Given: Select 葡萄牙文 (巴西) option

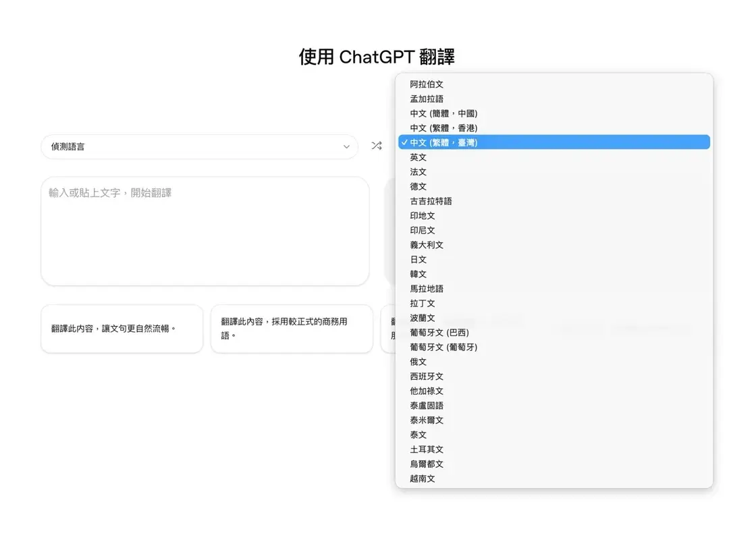Looking at the screenshot, I should 554,333.
